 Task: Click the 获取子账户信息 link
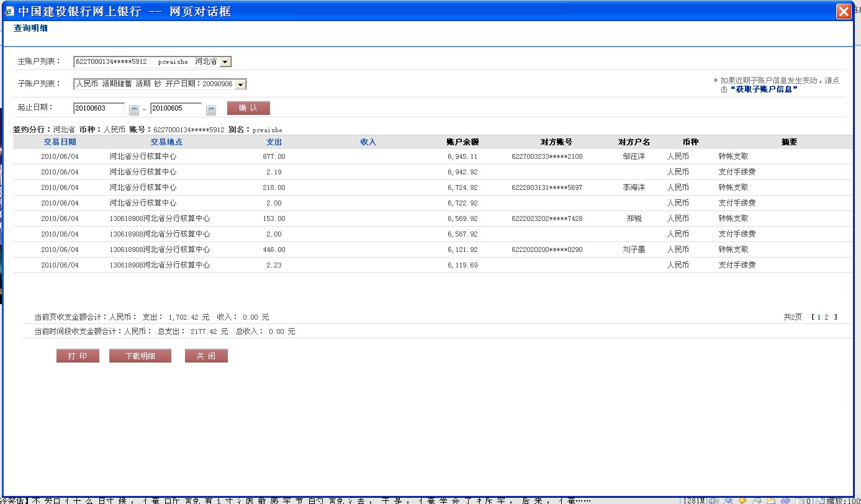764,89
